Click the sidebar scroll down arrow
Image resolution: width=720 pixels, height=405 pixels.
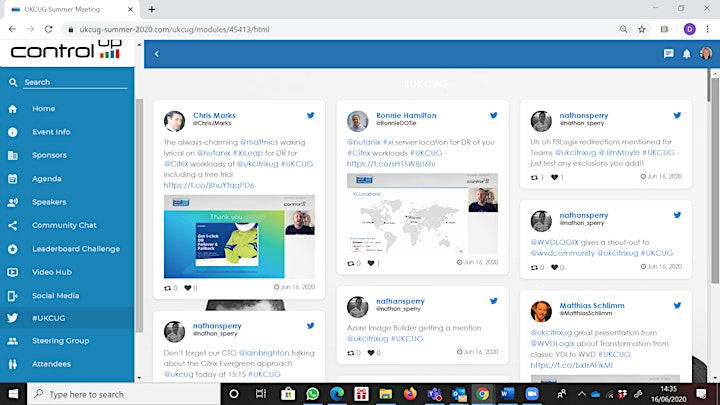coord(139,378)
